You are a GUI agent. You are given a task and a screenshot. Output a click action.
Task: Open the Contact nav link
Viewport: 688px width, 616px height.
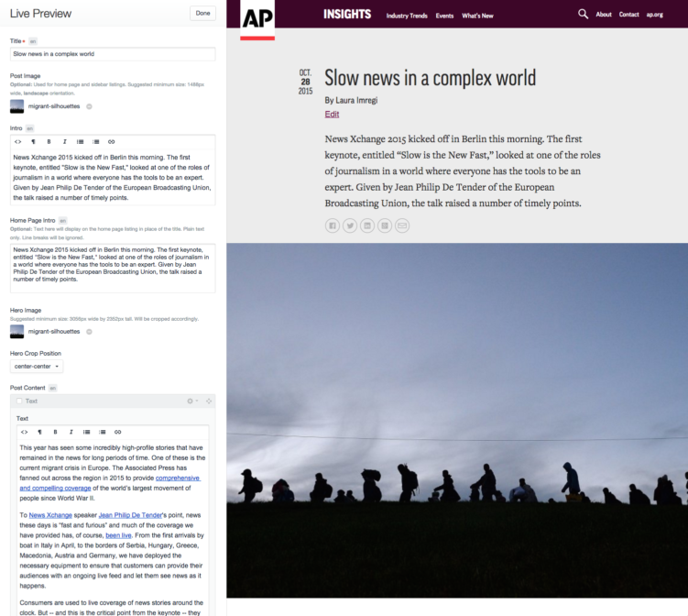(628, 15)
